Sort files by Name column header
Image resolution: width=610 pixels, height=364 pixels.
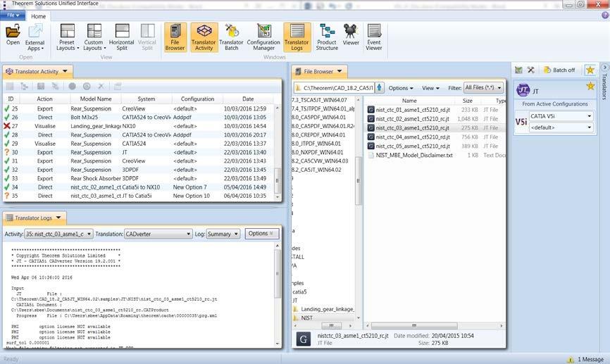409,101
